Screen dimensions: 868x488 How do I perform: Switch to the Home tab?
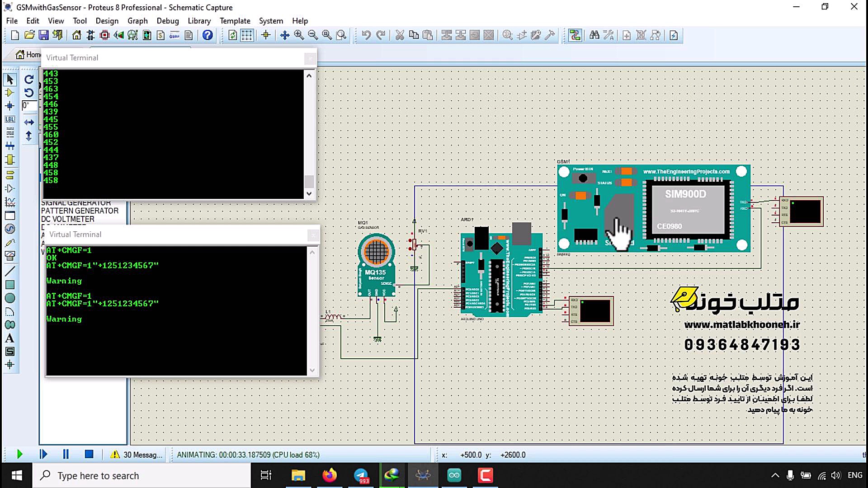tap(28, 55)
